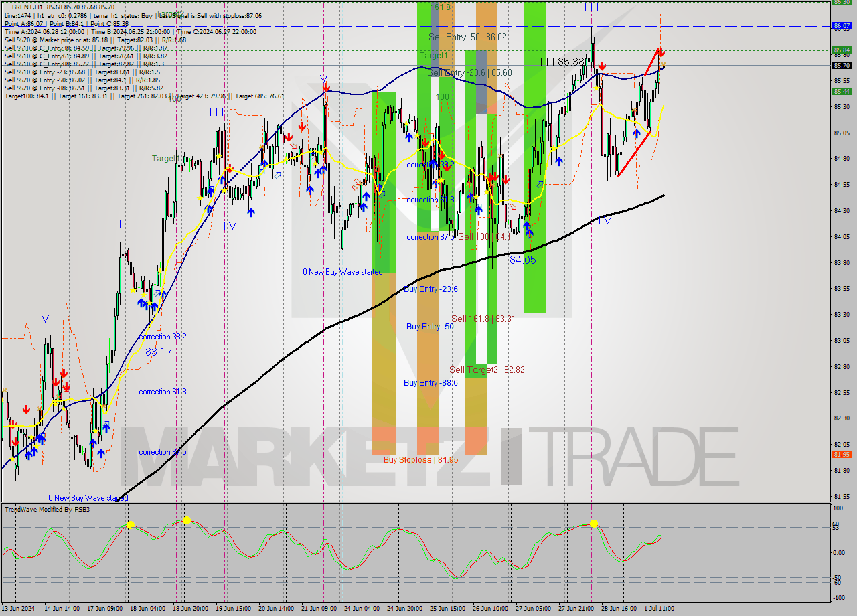Select the '21 Jun 09:00' time label
The image size is (857, 616).
point(319,609)
